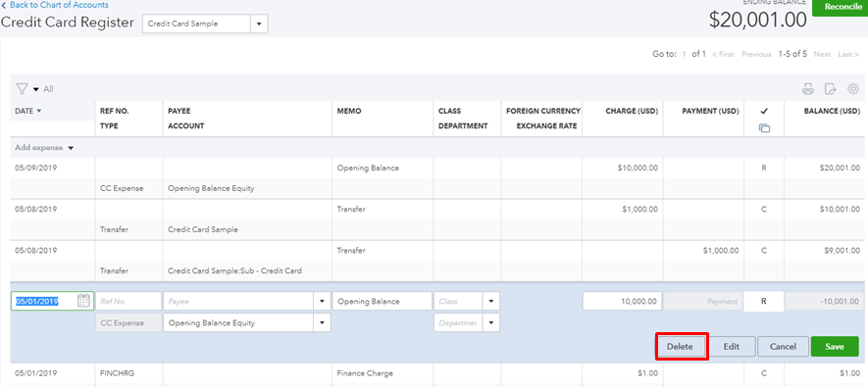Click the Last page link

pos(847,54)
